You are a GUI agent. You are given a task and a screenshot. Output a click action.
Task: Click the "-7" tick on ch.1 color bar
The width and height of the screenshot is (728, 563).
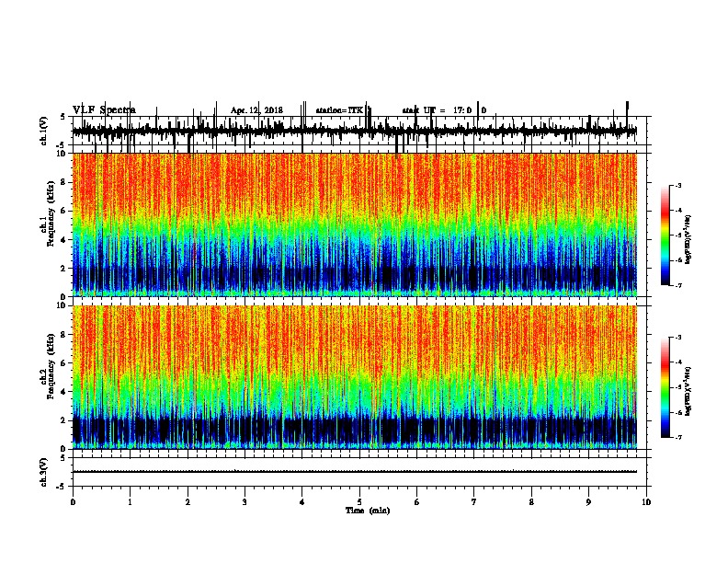coord(678,285)
